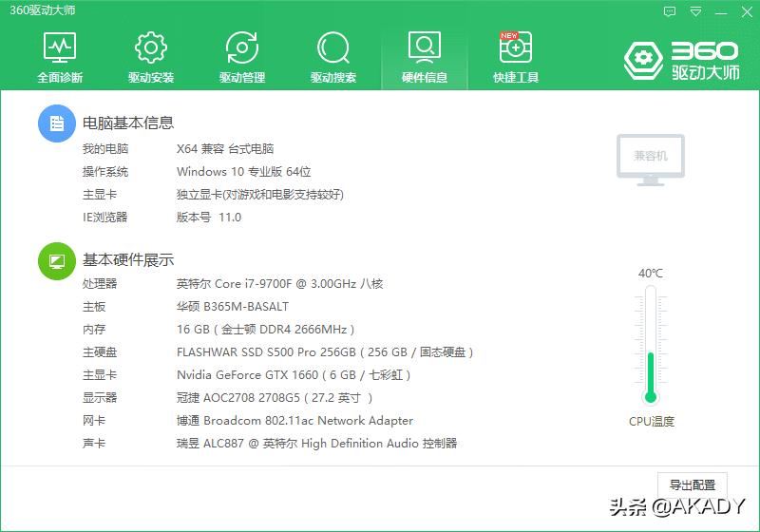Click the 处理器 row label

100,284
